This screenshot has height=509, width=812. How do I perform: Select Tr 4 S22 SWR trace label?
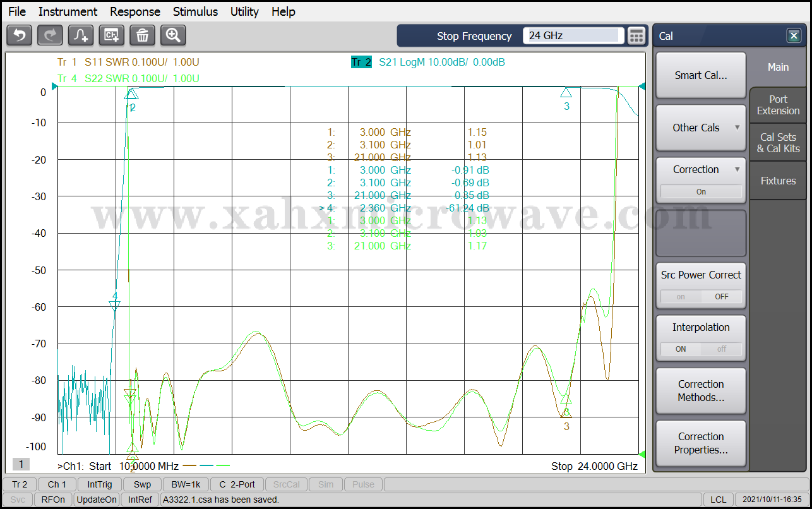click(x=128, y=78)
